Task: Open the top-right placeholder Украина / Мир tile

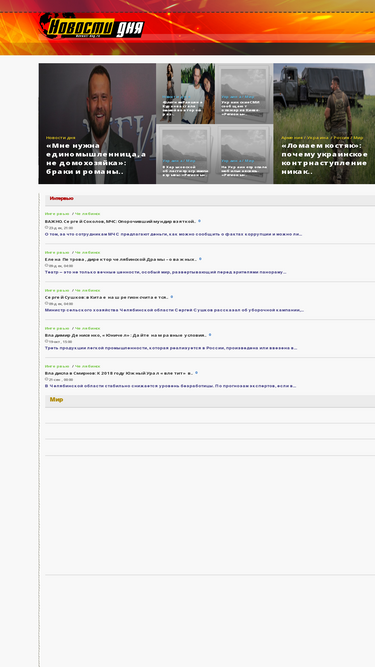Action: coord(244,94)
